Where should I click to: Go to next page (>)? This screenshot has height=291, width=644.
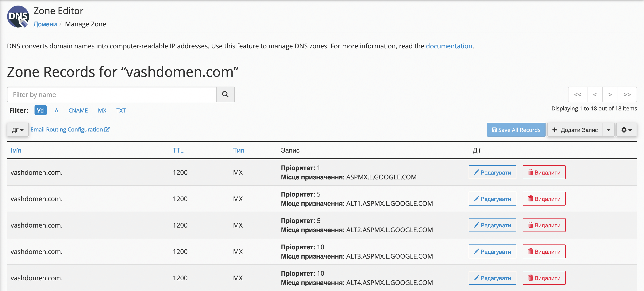(610, 94)
